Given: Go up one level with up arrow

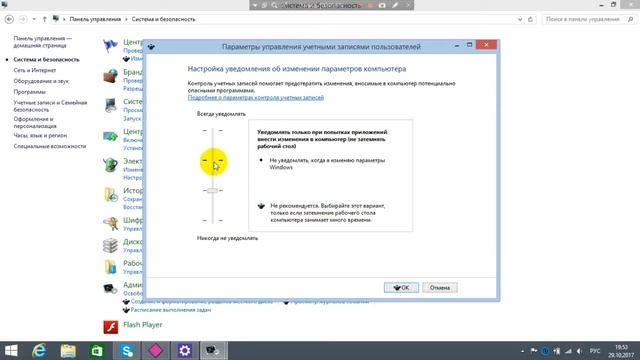Looking at the screenshot, I should coord(44,19).
